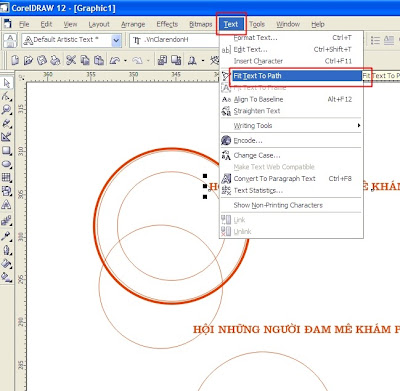Click the Export icon
The height and width of the screenshot is (391, 400).
(x=176, y=60)
